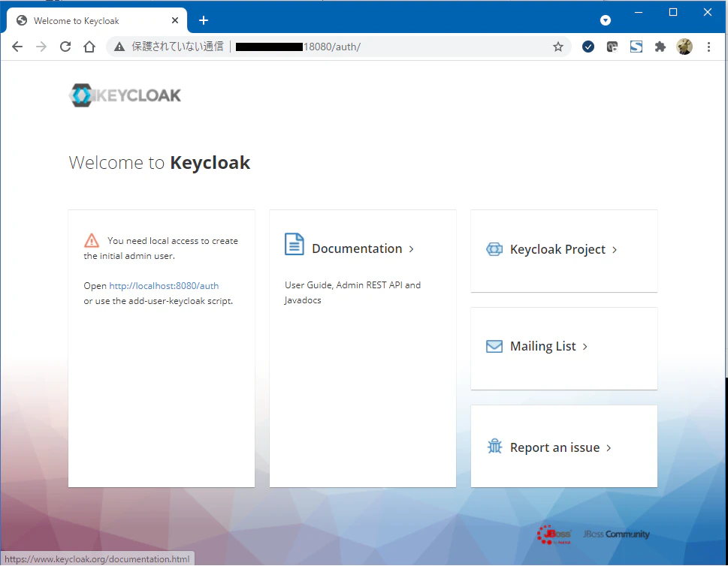This screenshot has height=566, width=728.
Task: Click the Documentation page icon
Action: tap(295, 245)
